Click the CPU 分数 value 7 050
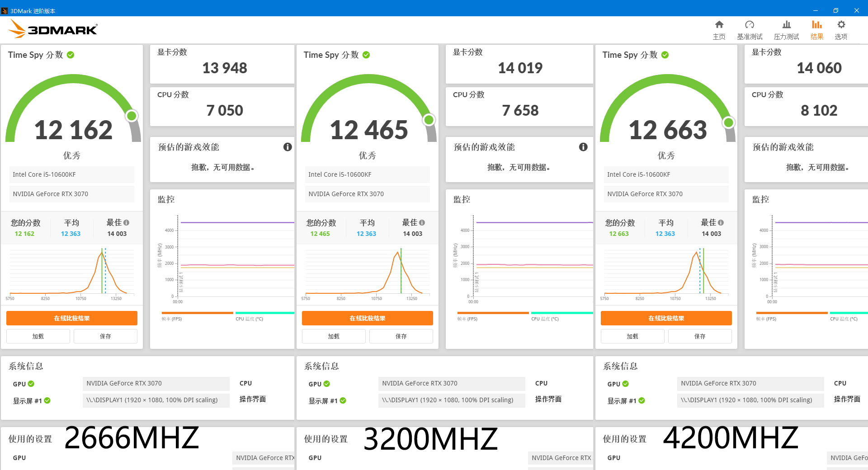 coord(225,110)
